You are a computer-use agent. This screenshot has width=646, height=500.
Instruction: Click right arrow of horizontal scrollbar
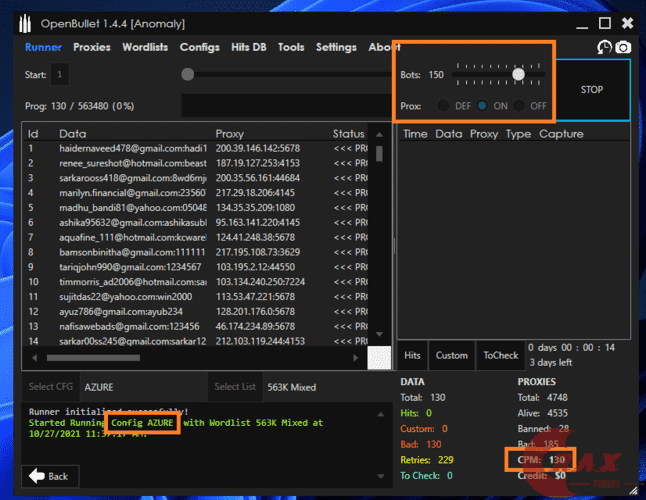(x=355, y=358)
